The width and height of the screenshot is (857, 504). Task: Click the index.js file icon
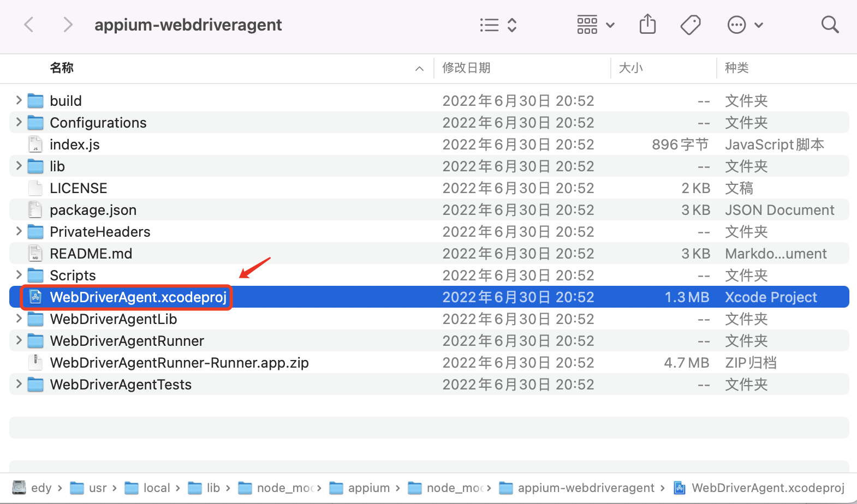click(35, 144)
